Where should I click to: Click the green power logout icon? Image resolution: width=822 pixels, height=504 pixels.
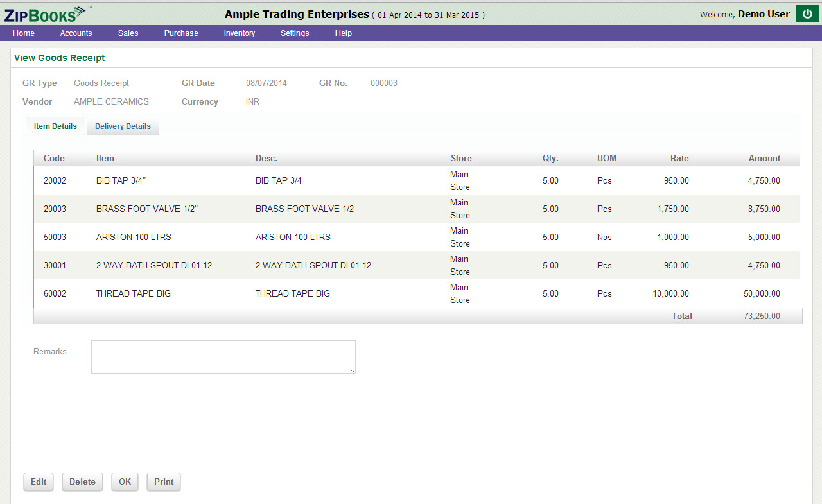click(807, 13)
